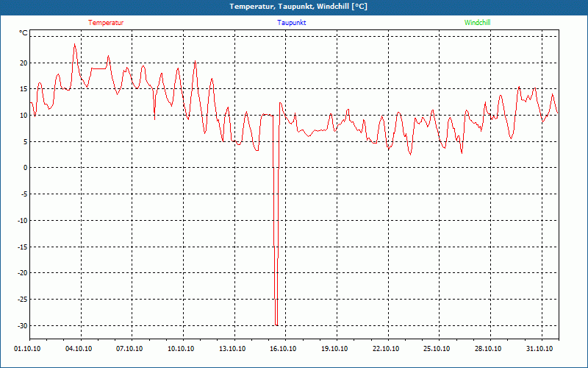Click the 01.10.10 date label
This screenshot has height=368, width=588.
point(27,349)
